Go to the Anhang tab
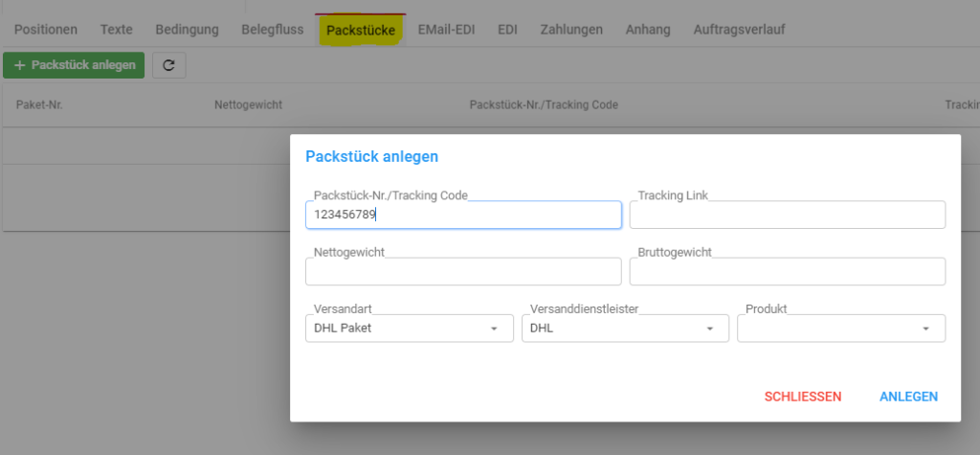The image size is (980, 455). pos(648,30)
